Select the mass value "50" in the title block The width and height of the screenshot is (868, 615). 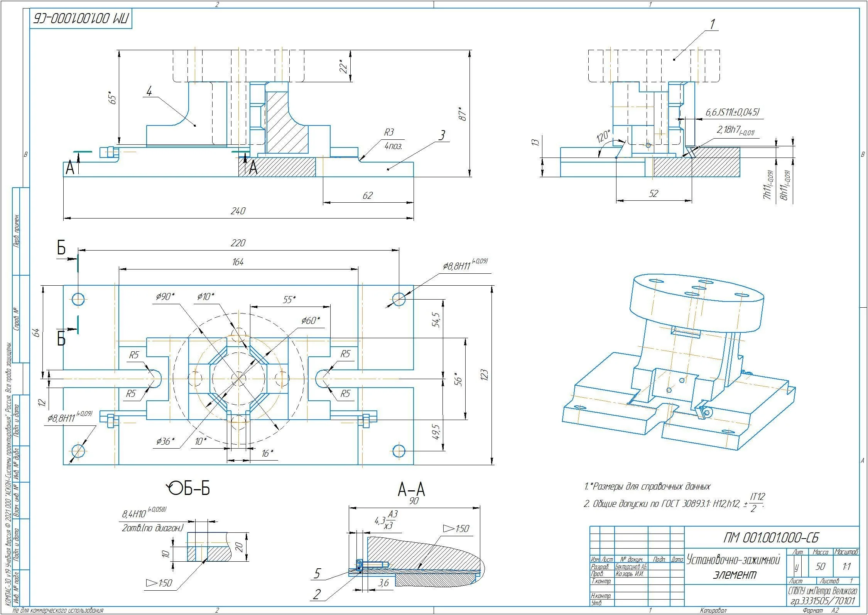(x=820, y=566)
